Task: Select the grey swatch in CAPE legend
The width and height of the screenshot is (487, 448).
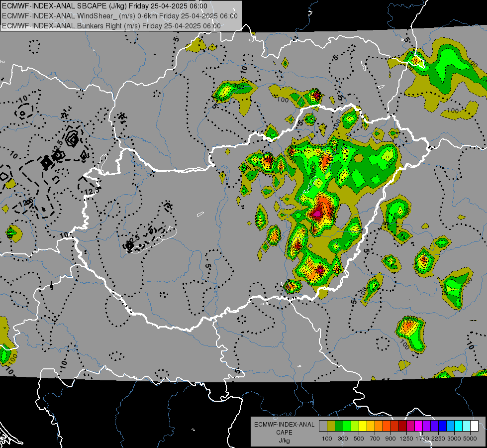Action: click(323, 426)
